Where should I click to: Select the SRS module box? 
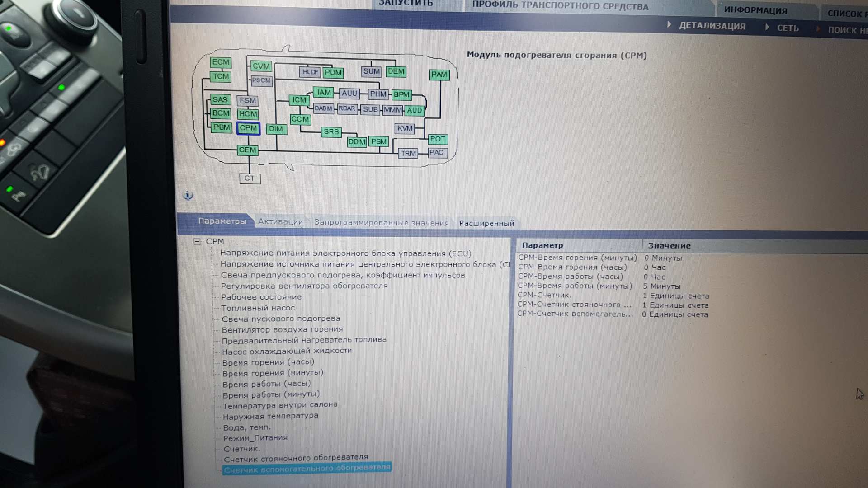click(331, 132)
